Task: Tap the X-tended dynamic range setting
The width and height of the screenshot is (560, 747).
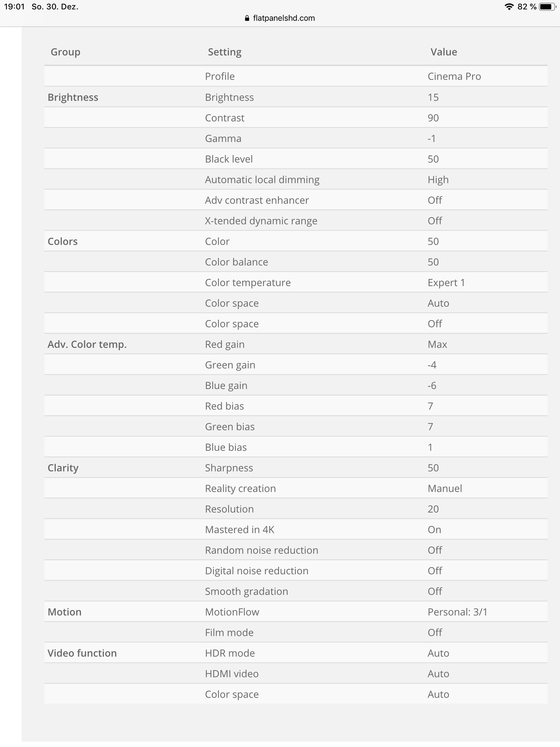Action: (x=261, y=221)
